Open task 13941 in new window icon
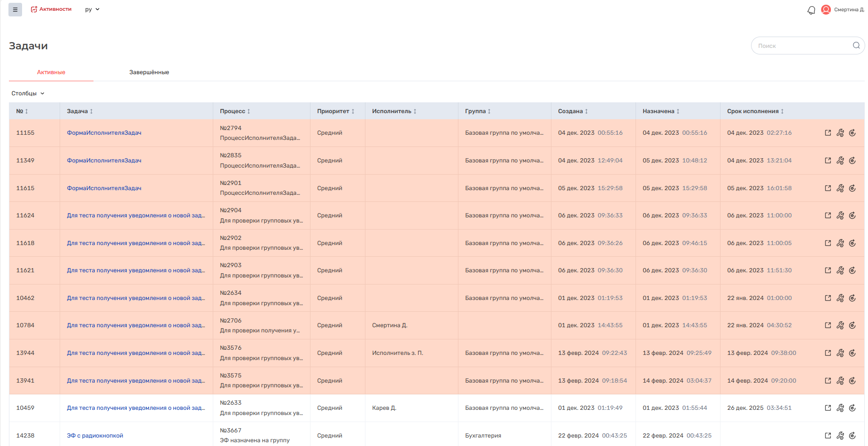Screen dimensions: 868x446 [x=828, y=381]
